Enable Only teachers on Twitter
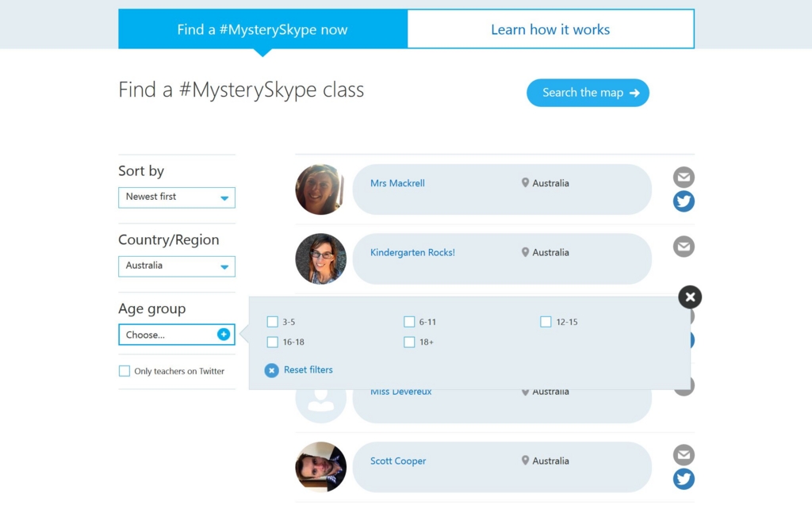This screenshot has height=505, width=812. (124, 371)
